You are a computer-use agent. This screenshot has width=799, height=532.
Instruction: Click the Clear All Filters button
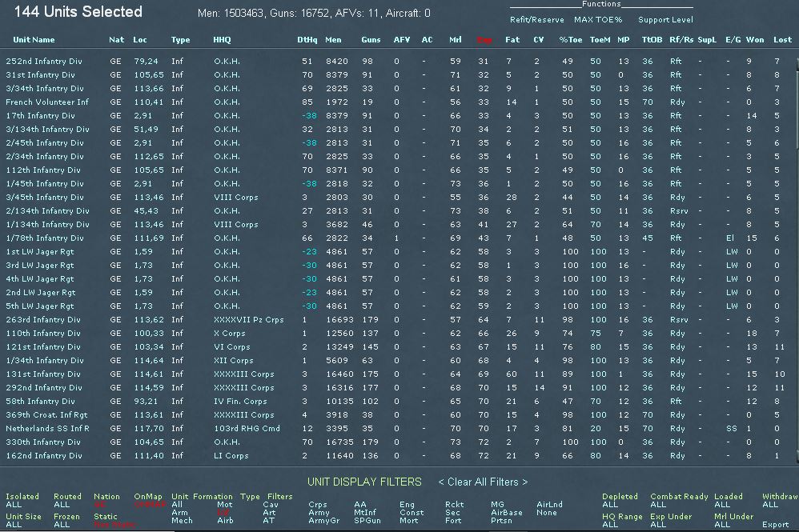(483, 482)
